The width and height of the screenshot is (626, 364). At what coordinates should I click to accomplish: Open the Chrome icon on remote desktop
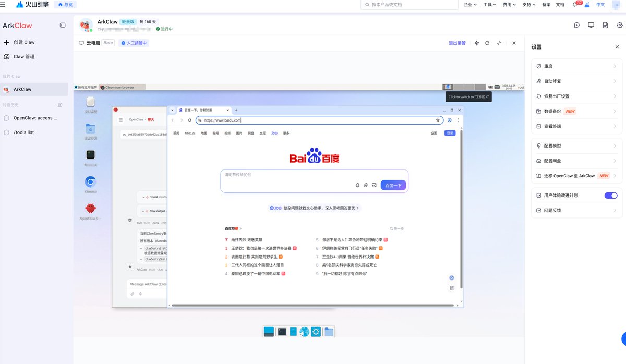pos(90,181)
